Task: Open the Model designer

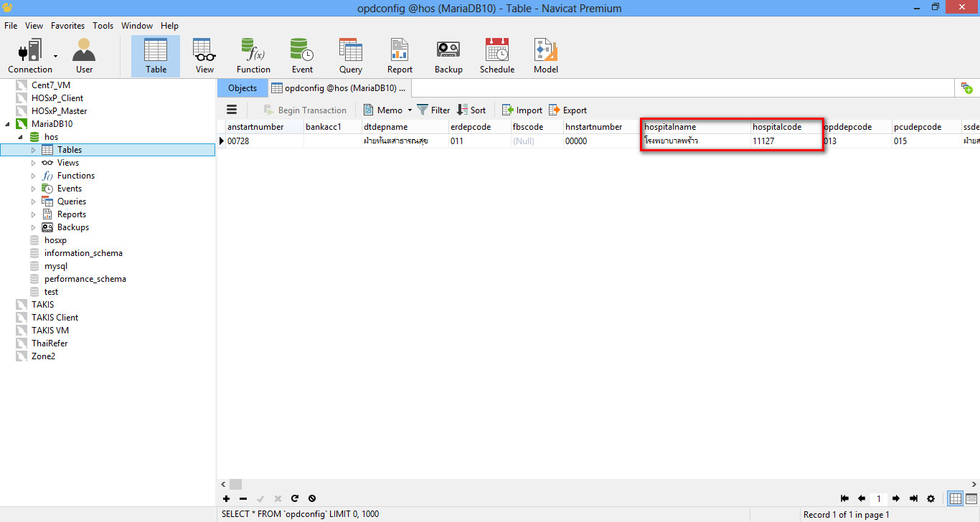Action: pyautogui.click(x=545, y=54)
